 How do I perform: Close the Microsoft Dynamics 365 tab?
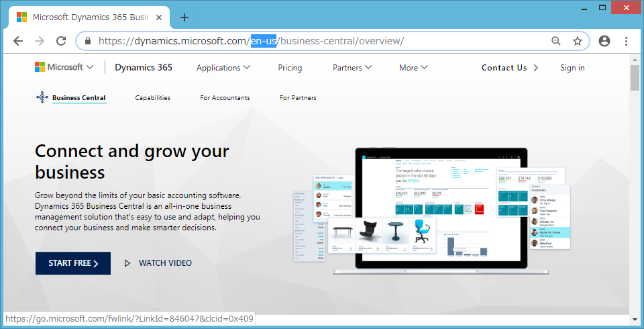pos(160,17)
